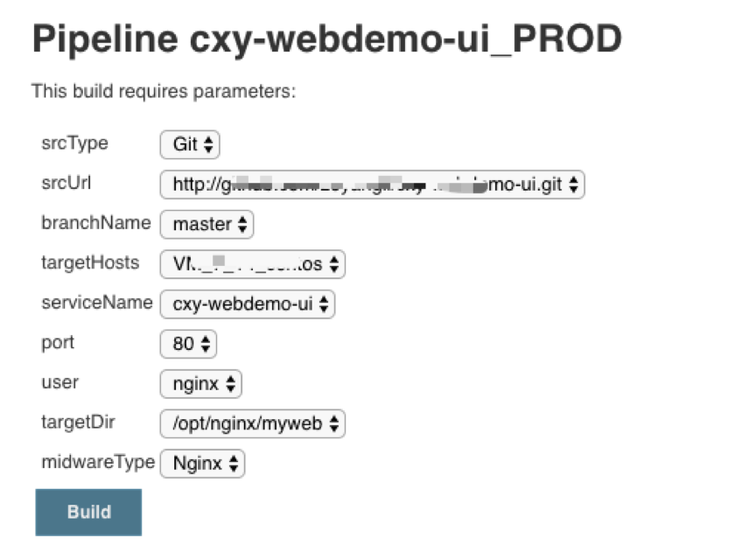
Task: Open the branchName master dropdown
Action: tap(207, 225)
